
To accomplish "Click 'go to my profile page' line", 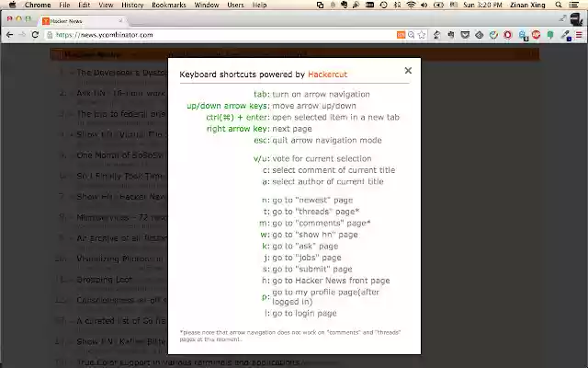I will click(x=326, y=296).
